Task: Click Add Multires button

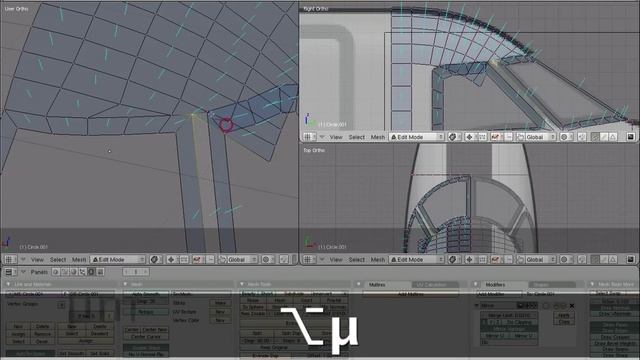Action: click(410, 294)
